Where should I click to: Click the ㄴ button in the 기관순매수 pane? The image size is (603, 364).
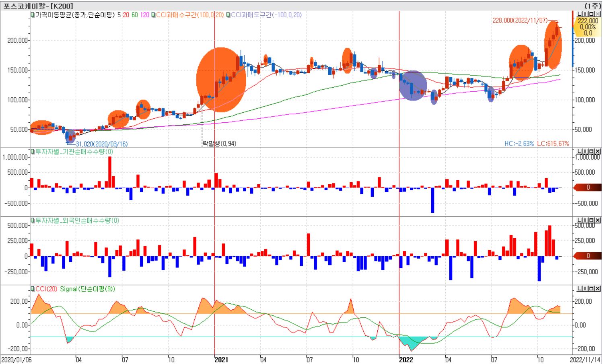tap(580, 151)
